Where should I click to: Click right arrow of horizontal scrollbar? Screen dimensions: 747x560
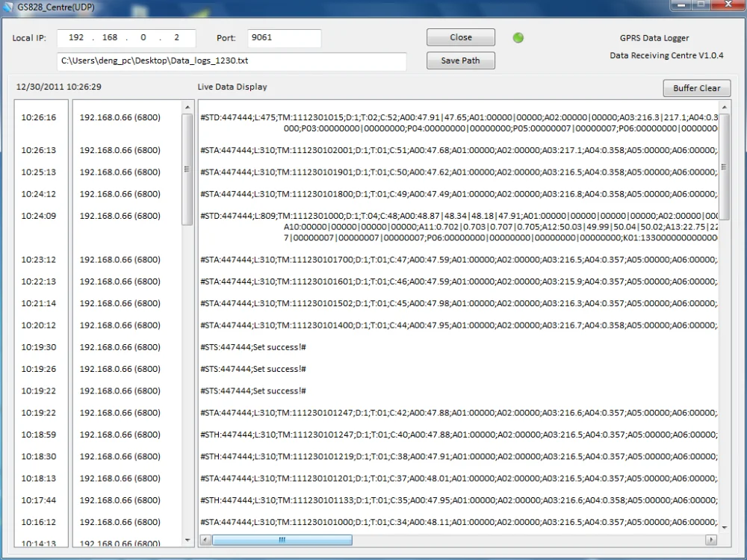(x=711, y=540)
